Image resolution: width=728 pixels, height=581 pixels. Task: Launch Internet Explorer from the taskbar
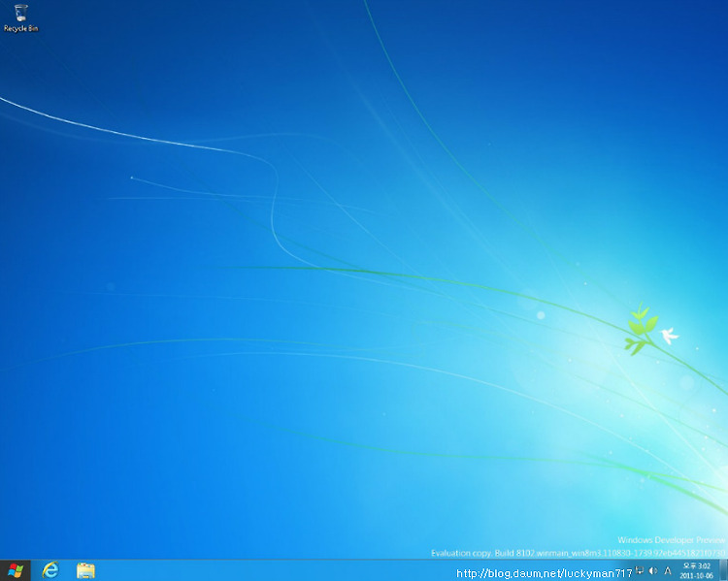coord(50,570)
